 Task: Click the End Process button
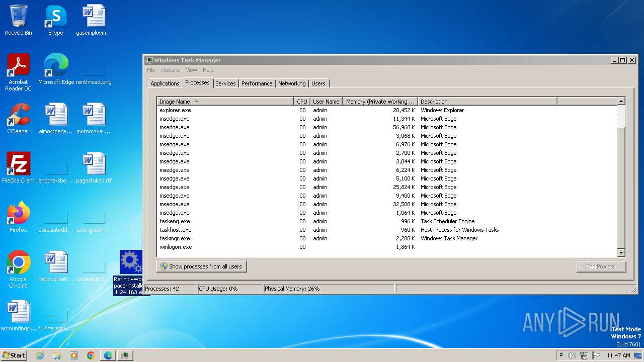pos(601,266)
